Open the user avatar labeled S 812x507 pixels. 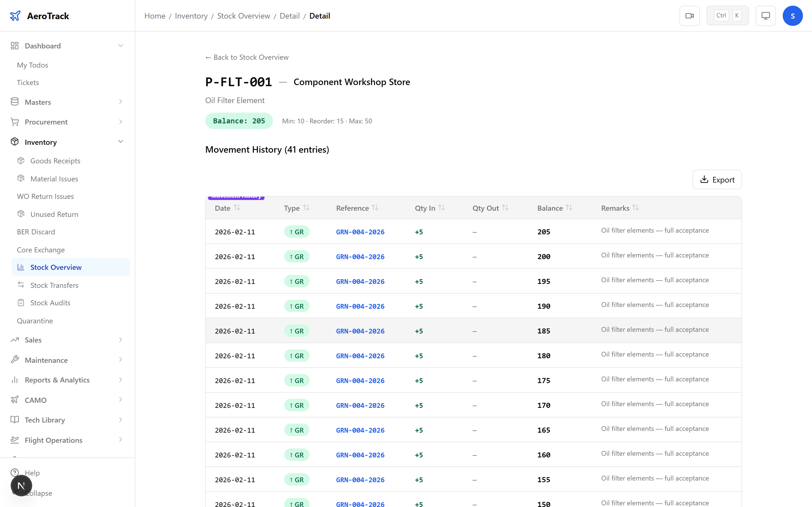coord(793,15)
